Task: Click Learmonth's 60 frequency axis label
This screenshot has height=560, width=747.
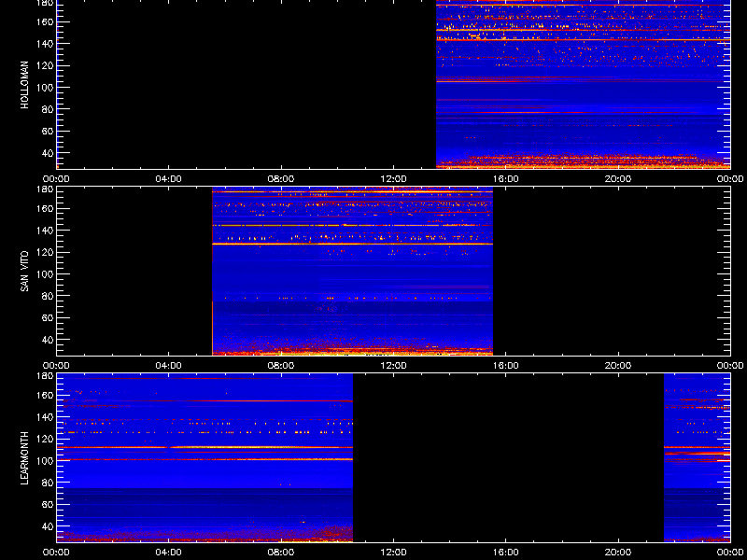Action: pyautogui.click(x=48, y=504)
